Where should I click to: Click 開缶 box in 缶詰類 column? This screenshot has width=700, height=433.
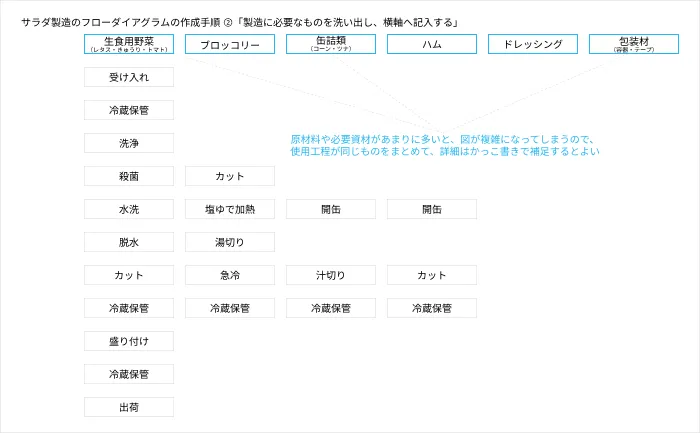pos(331,209)
